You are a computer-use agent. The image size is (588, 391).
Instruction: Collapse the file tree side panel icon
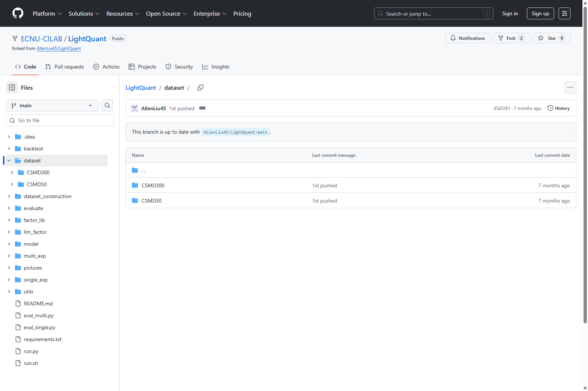[12, 88]
